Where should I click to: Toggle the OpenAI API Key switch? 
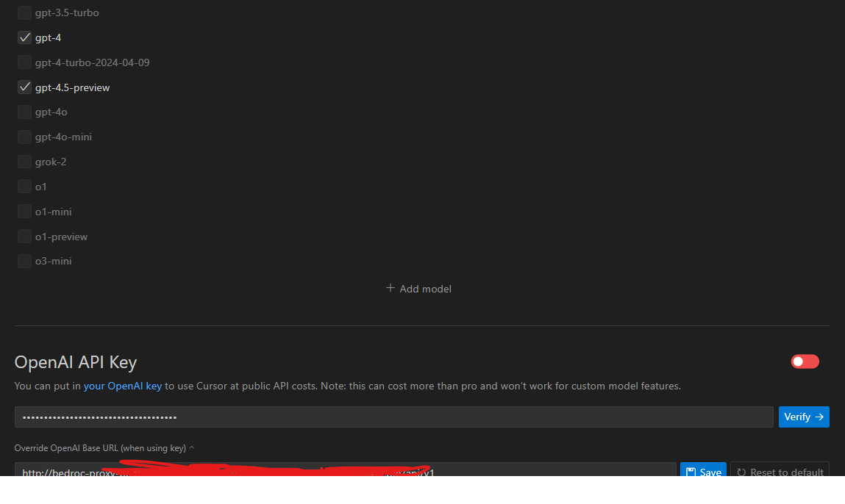point(805,361)
